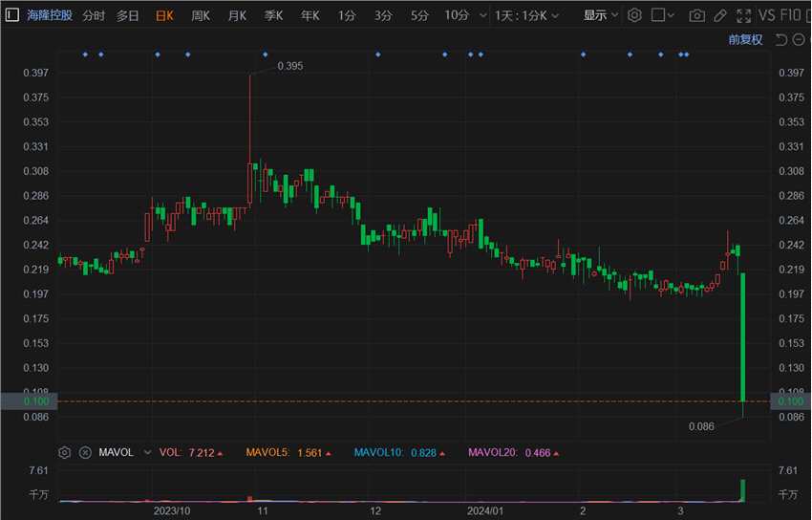The width and height of the screenshot is (812, 520).
Task: Click the left axis 0.242 price label
Action: (x=35, y=245)
